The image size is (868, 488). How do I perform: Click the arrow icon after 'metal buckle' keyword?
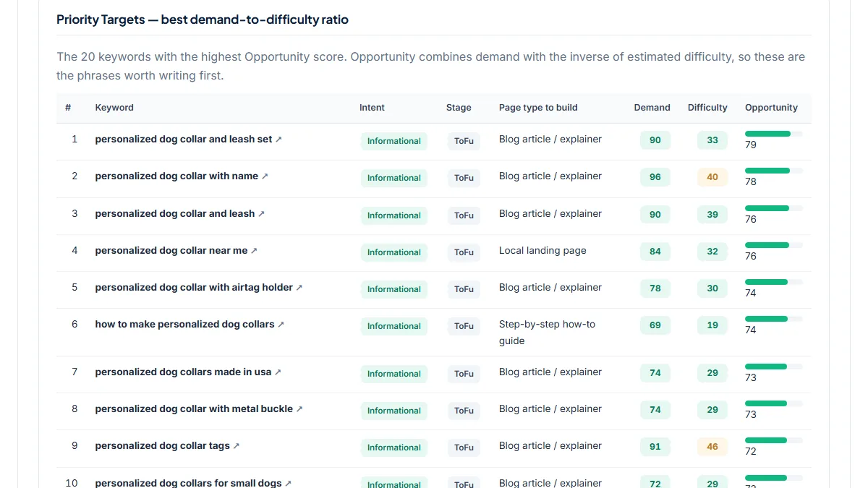point(299,409)
